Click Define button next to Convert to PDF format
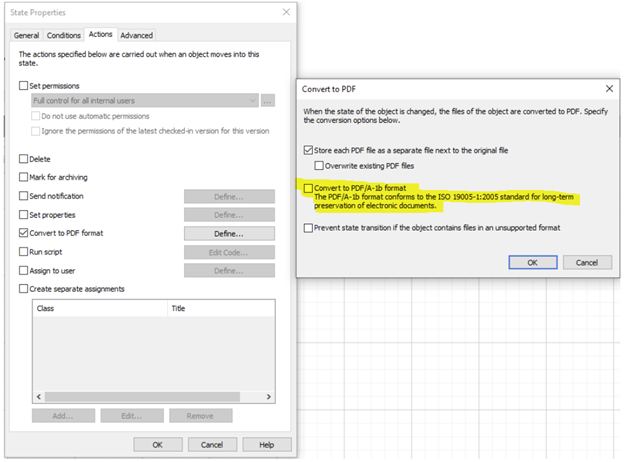Viewport: 624px width, 462px height. click(x=229, y=234)
